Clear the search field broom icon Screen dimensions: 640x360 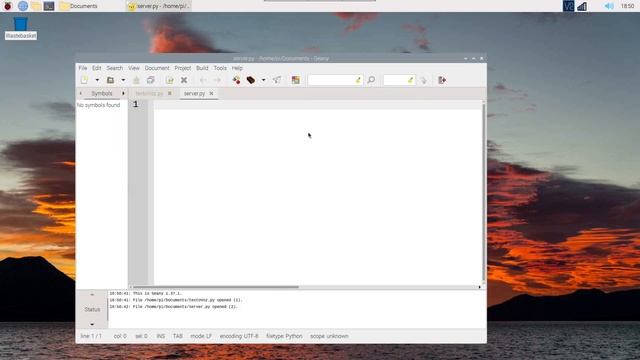click(358, 80)
